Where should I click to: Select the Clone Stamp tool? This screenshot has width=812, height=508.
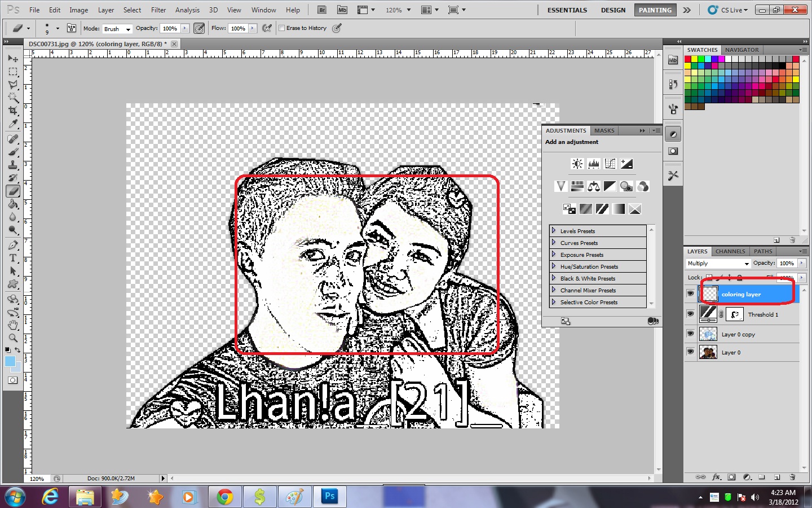13,164
